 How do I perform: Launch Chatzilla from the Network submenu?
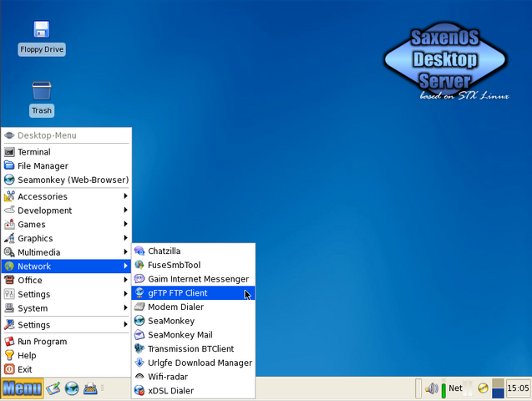point(193,251)
